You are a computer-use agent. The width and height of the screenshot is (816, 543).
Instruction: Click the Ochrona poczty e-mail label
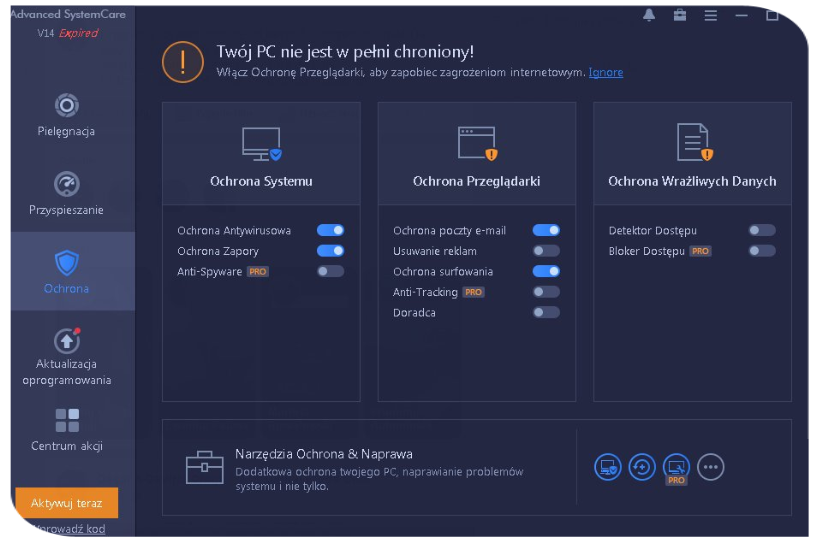pyautogui.click(x=449, y=231)
